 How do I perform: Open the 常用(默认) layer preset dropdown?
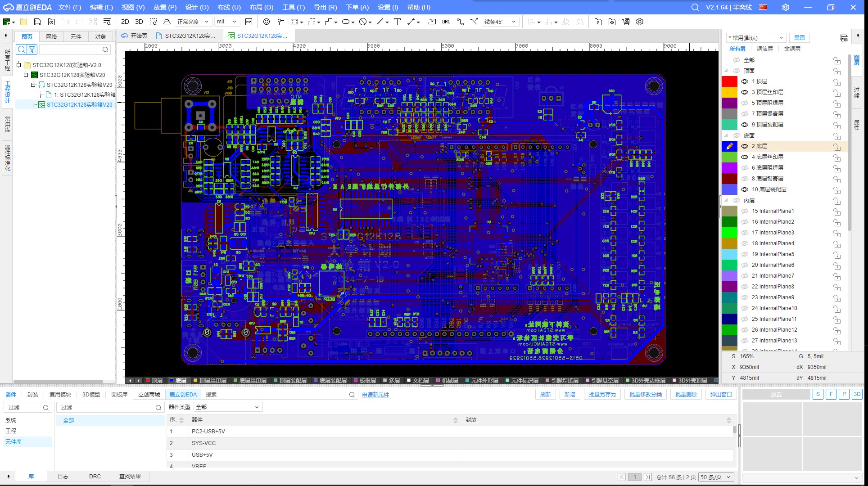[756, 38]
